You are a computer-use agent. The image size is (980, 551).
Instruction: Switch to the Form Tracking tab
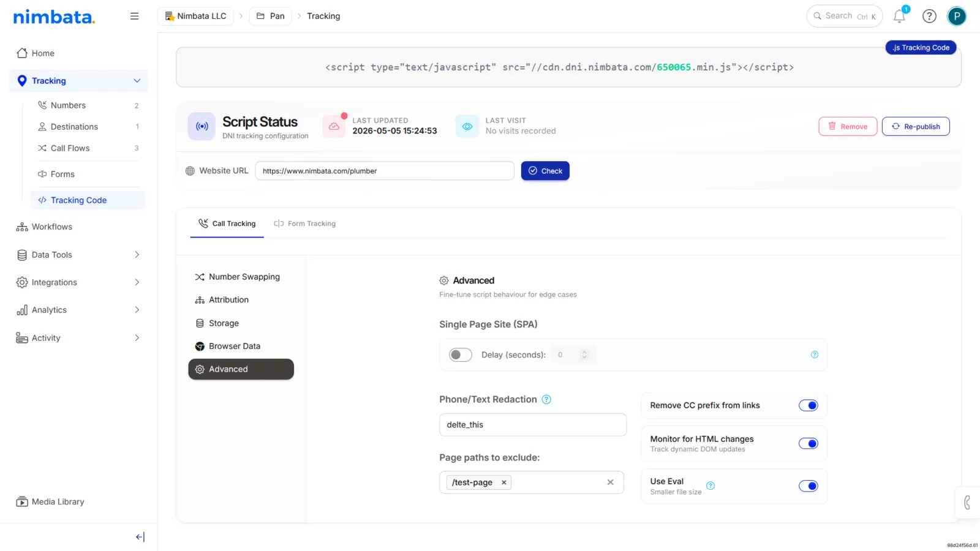[x=305, y=223]
